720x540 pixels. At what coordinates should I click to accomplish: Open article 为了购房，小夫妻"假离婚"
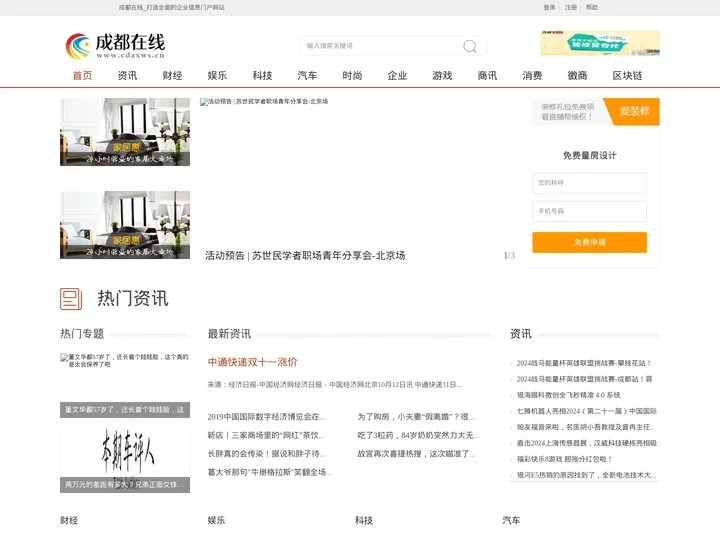[x=416, y=417]
